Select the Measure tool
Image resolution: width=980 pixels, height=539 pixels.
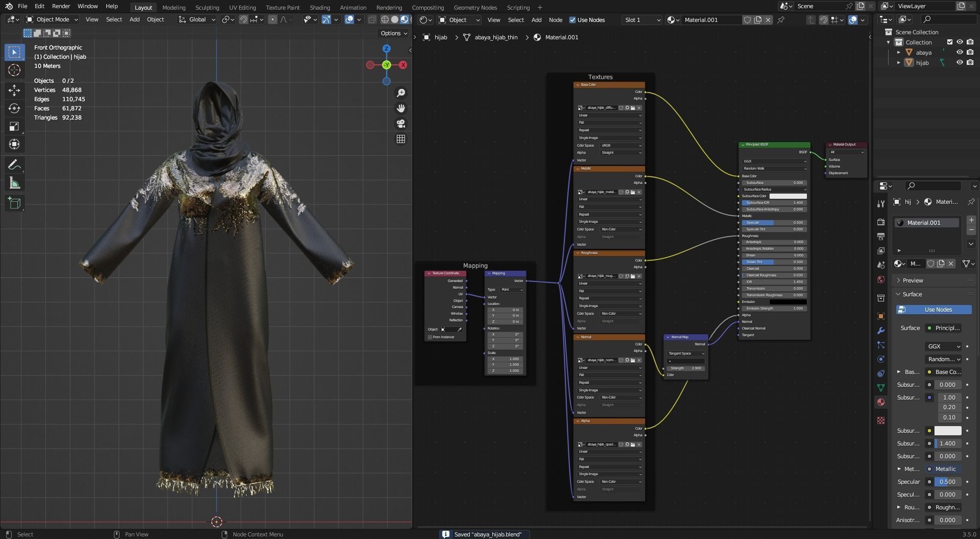(14, 183)
